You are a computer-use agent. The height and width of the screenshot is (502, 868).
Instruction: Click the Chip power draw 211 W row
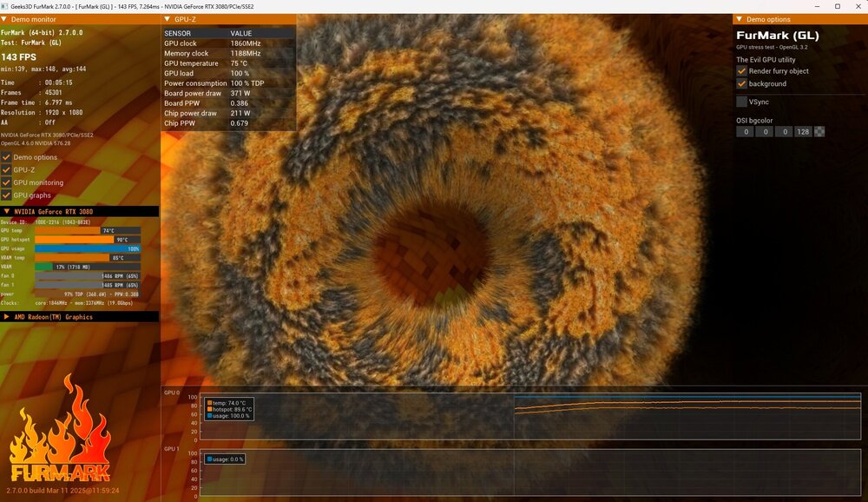(228, 113)
